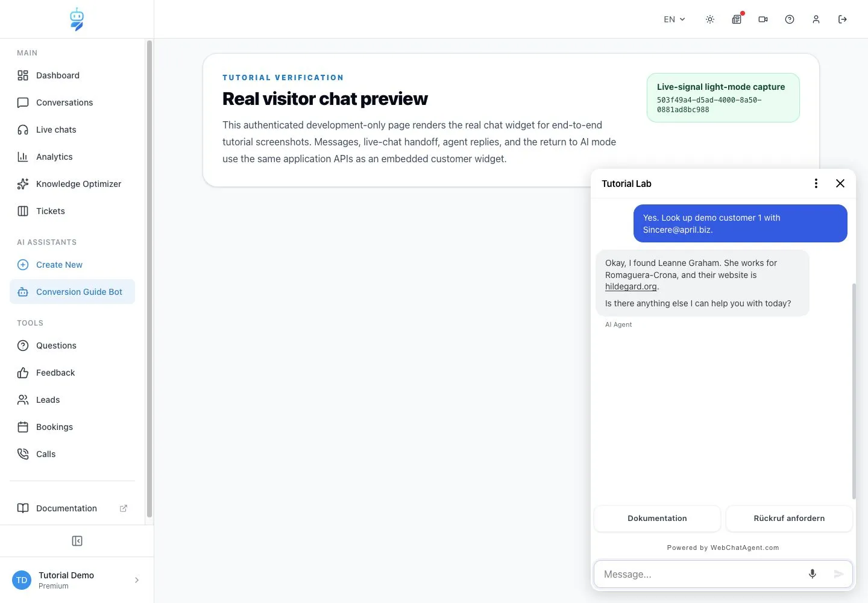
Task: Expand the Tutorial Demo account chevron
Action: click(137, 580)
